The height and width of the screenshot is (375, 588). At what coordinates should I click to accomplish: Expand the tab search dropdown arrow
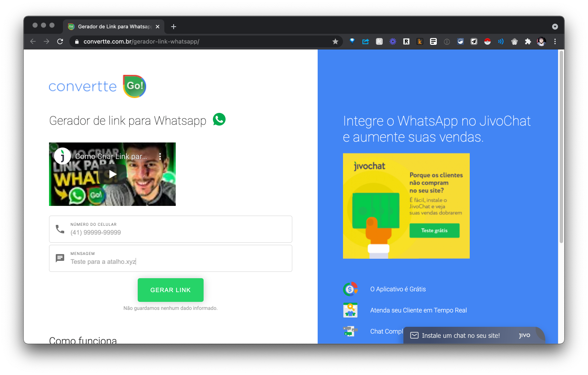555,27
